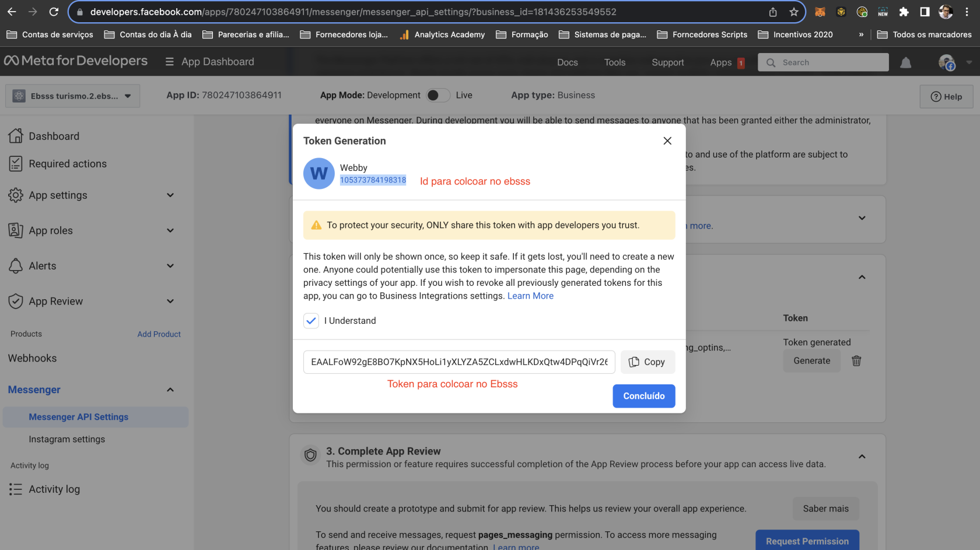Uncheck the I Understand checkbox
This screenshot has height=550, width=980.
[x=311, y=321]
